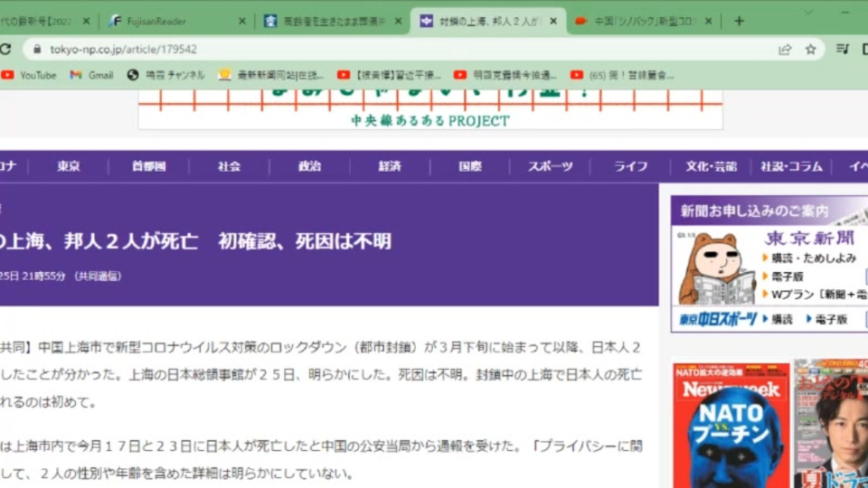Click the bear reading newspaper mascot image
The width and height of the screenshot is (868, 488).
pyautogui.click(x=716, y=269)
